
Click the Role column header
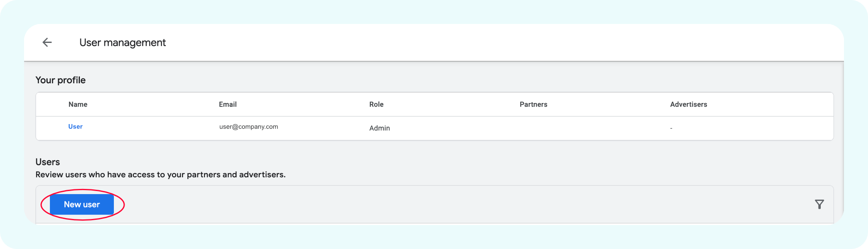(376, 104)
